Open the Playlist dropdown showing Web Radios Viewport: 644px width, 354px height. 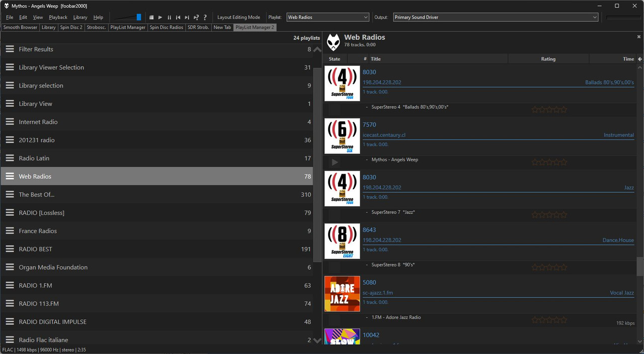click(x=328, y=17)
